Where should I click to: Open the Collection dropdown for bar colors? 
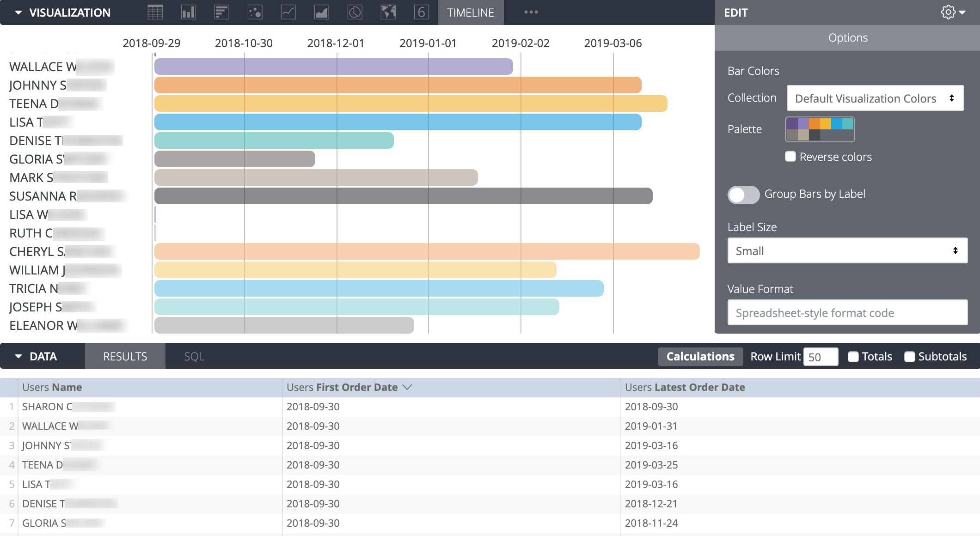(875, 98)
